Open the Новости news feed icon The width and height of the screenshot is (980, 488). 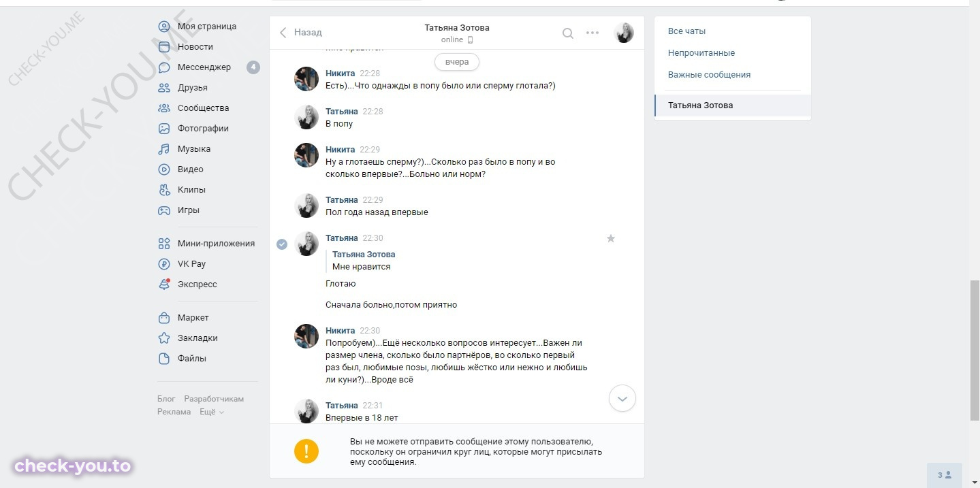click(164, 47)
